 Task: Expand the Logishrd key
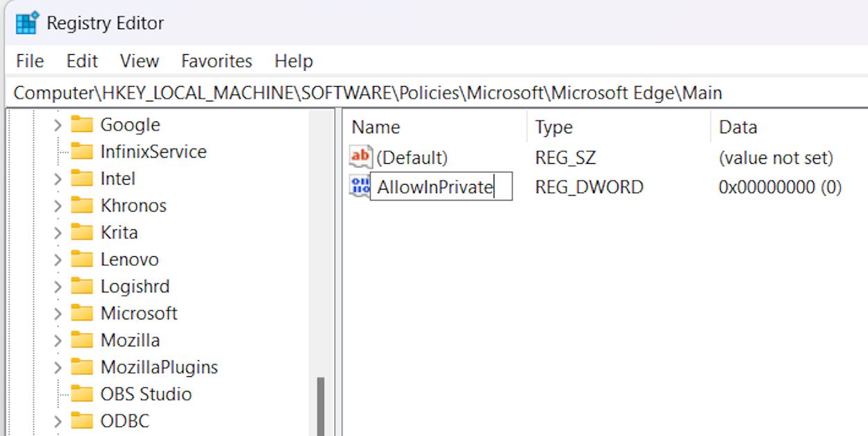(58, 287)
